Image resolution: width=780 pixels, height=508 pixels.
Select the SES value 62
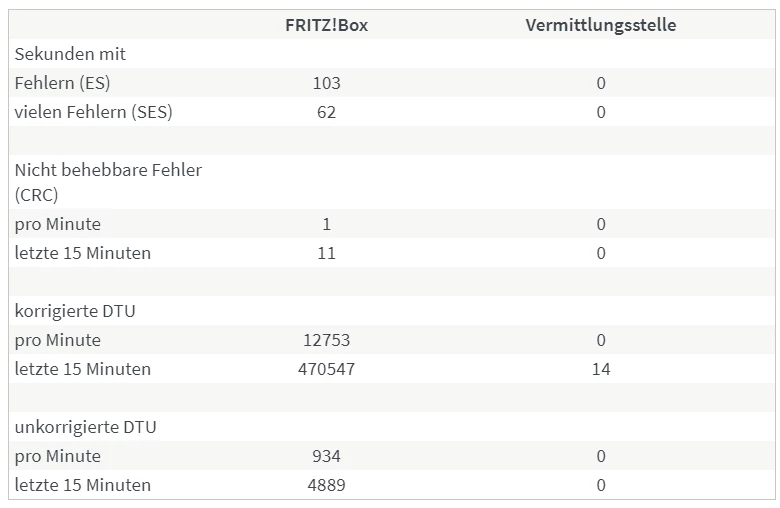[326, 112]
